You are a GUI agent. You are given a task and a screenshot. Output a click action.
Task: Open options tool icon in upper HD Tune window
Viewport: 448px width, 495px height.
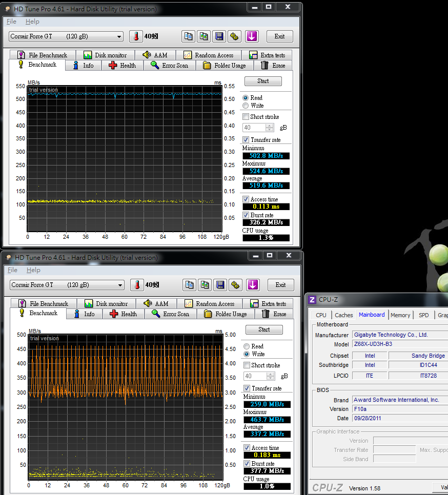tap(235, 36)
